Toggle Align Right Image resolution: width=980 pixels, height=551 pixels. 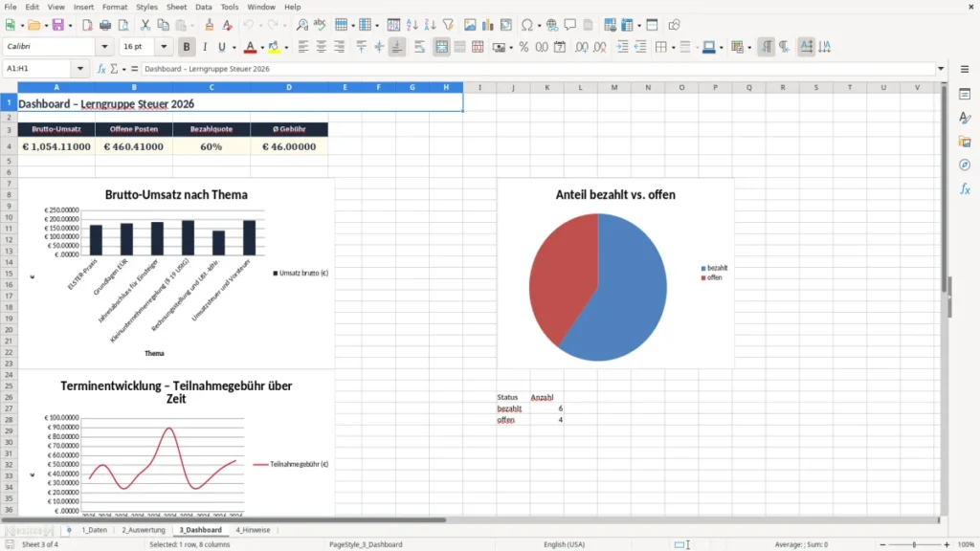click(x=340, y=47)
